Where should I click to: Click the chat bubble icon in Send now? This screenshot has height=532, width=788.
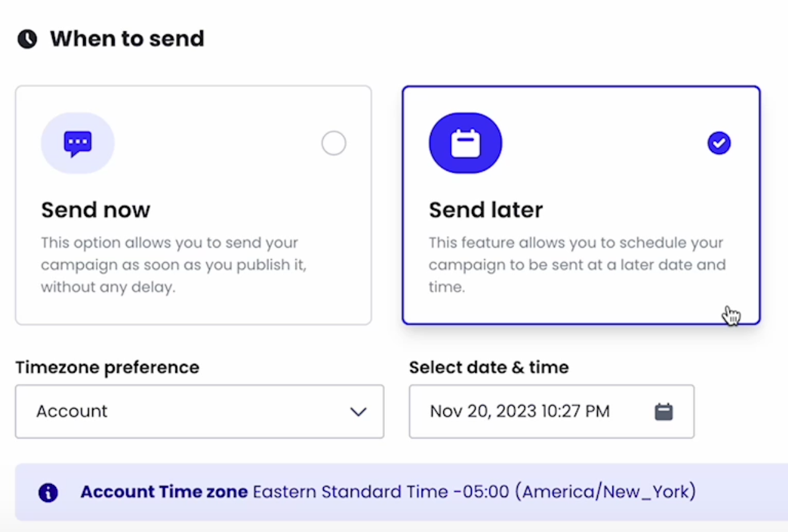coord(78,143)
